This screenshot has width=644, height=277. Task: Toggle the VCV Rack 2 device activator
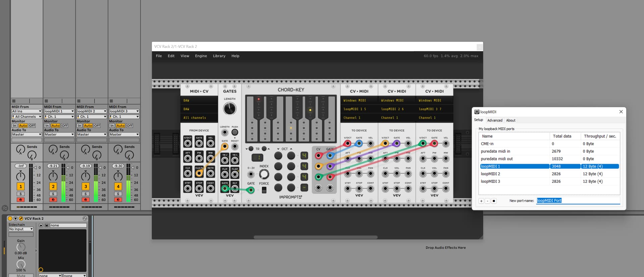pyautogui.click(x=10, y=218)
